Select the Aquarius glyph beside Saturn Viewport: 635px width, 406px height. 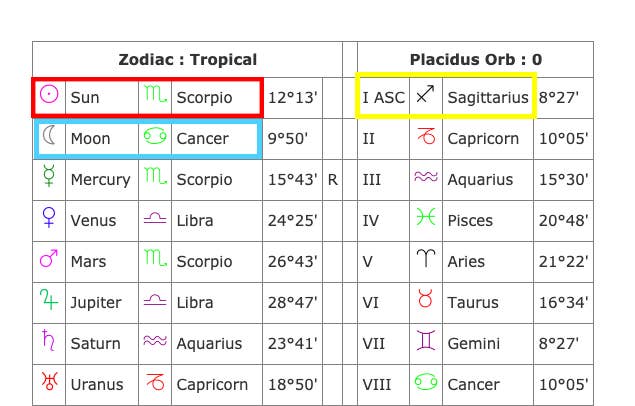[x=155, y=340]
